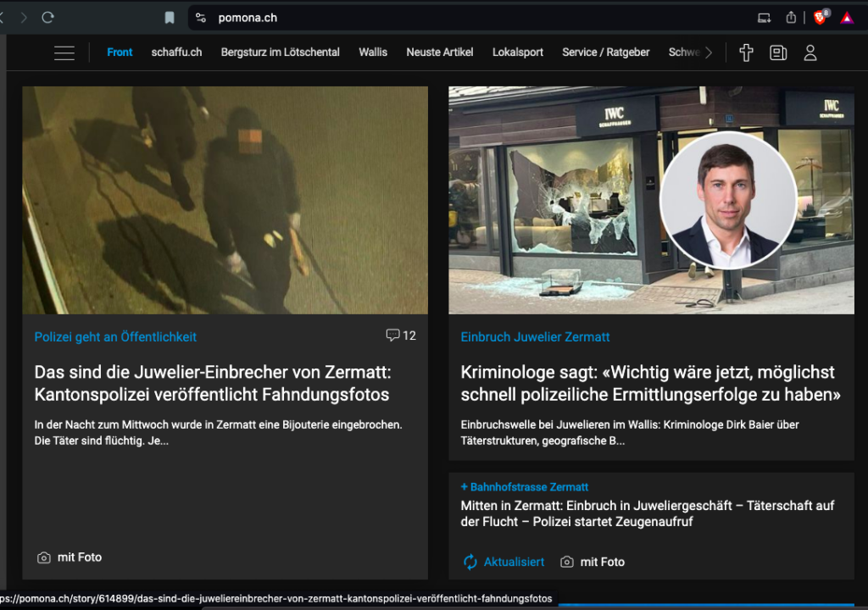
Task: Open Bergsturz im Lötschental section
Action: click(x=280, y=52)
